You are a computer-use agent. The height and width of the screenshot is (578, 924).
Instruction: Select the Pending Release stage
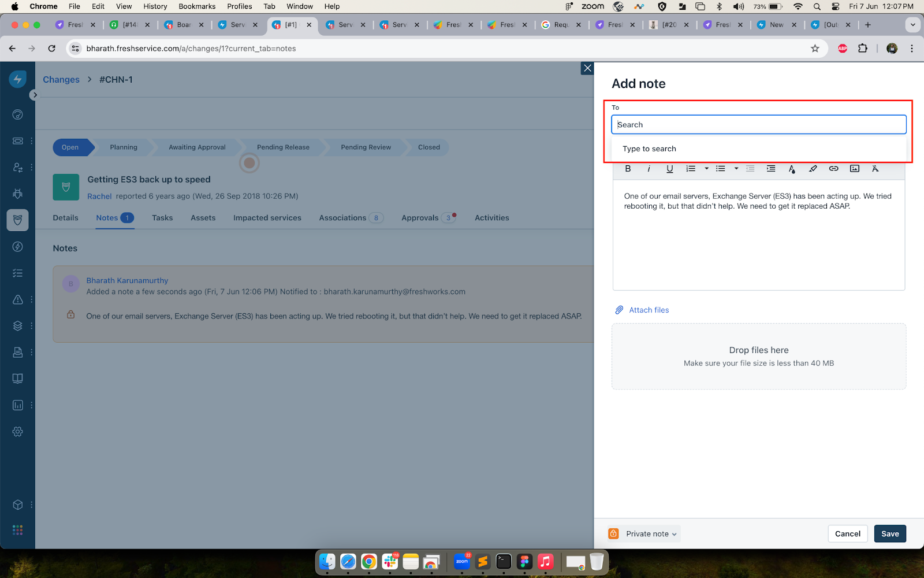tap(283, 147)
